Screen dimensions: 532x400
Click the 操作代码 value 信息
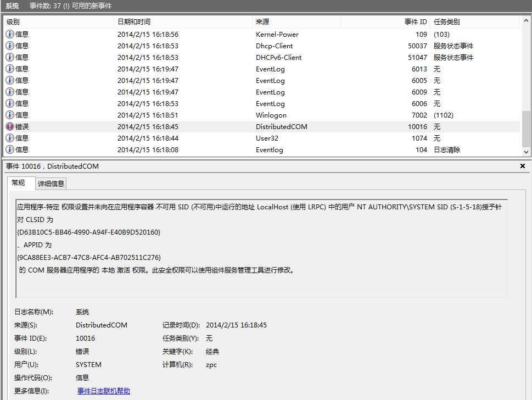[82, 377]
